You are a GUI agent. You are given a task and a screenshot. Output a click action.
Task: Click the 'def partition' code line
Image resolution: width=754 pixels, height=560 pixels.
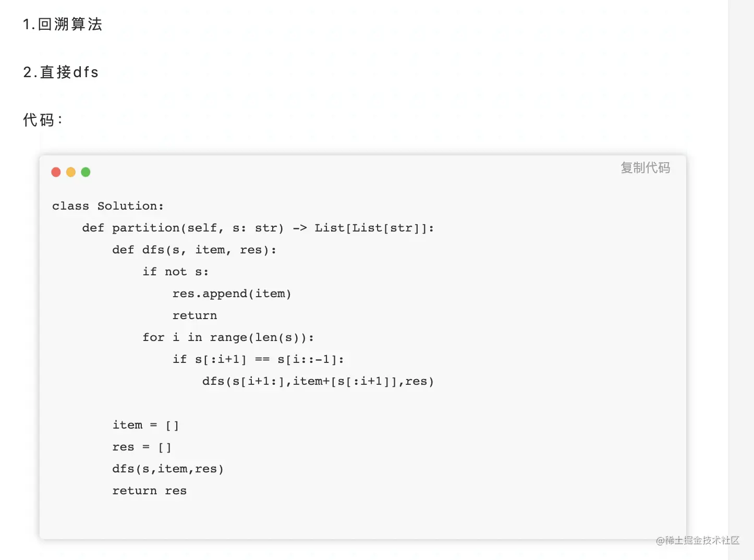(258, 228)
